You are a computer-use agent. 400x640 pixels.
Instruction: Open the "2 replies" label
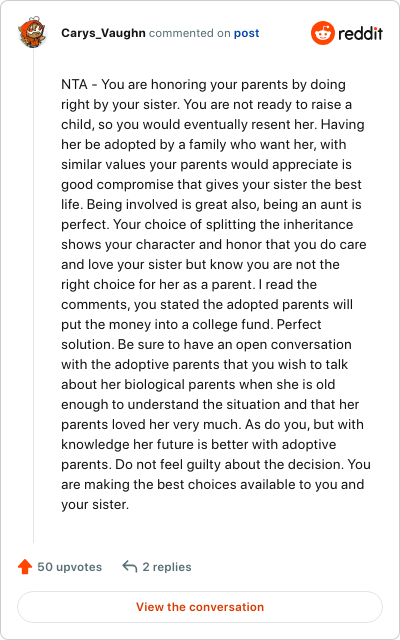pyautogui.click(x=167, y=567)
